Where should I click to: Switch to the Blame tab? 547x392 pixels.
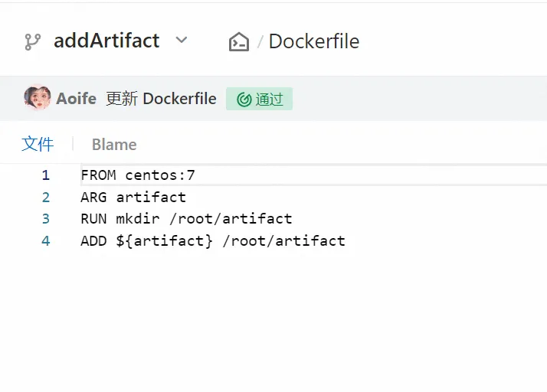click(x=114, y=145)
